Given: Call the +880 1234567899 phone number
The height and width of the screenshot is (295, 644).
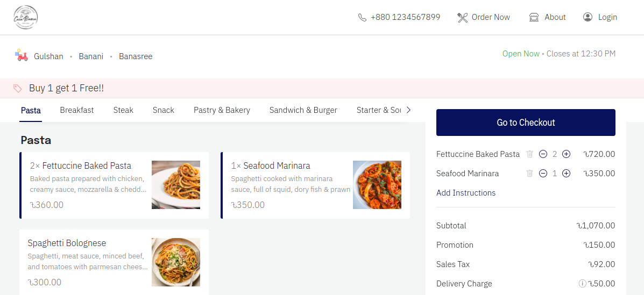Looking at the screenshot, I should (x=399, y=17).
